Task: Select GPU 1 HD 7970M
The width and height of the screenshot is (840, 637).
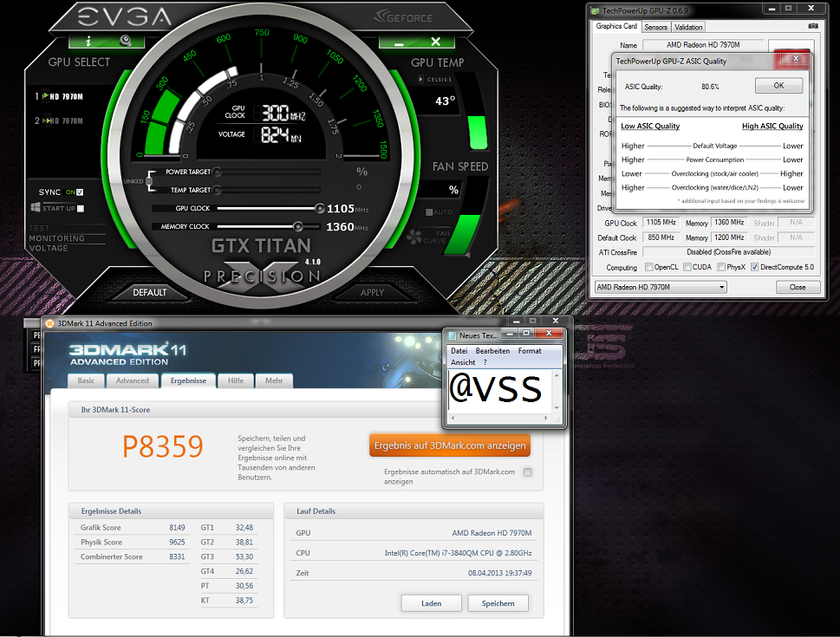Action: click(59, 97)
